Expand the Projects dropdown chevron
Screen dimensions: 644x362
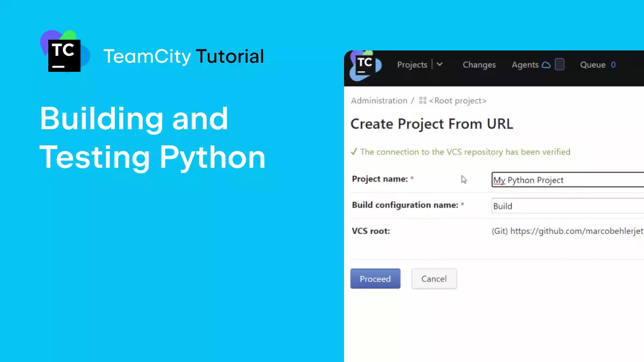(440, 65)
